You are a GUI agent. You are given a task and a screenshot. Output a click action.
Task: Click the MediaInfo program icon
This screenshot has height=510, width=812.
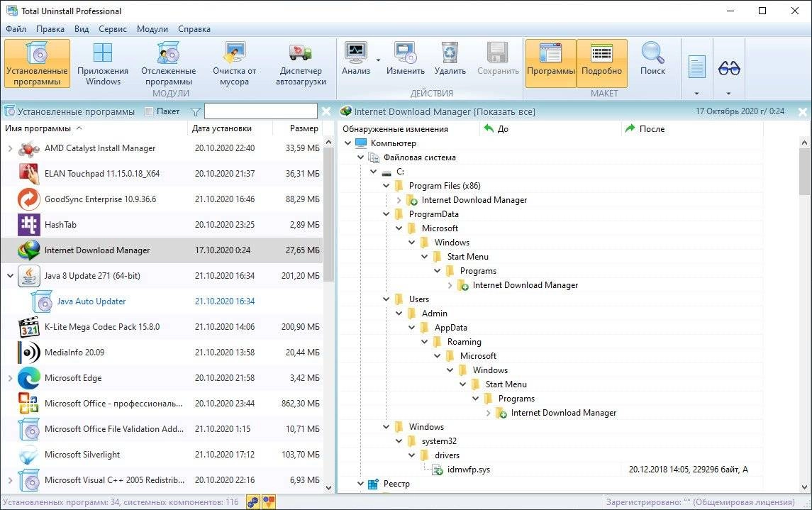click(29, 352)
